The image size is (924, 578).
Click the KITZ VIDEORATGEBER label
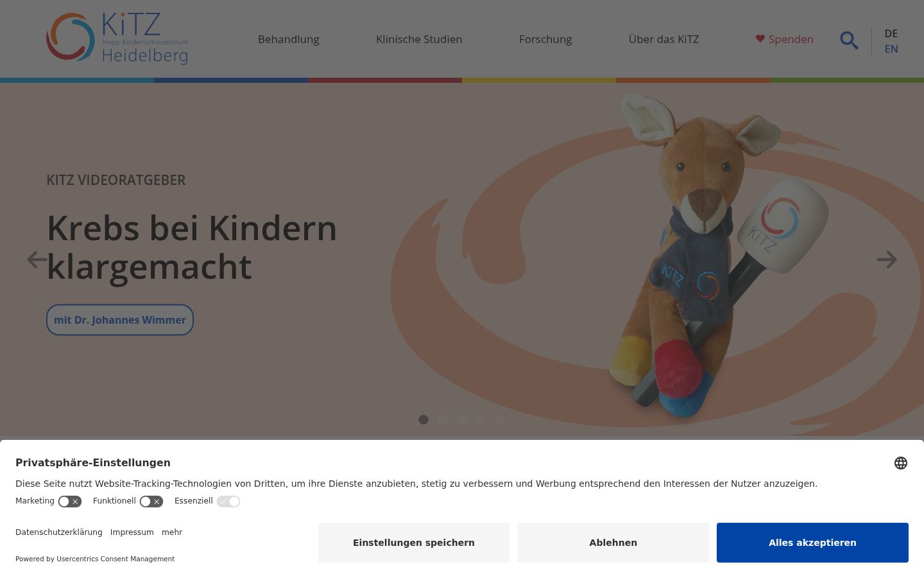pos(116,180)
